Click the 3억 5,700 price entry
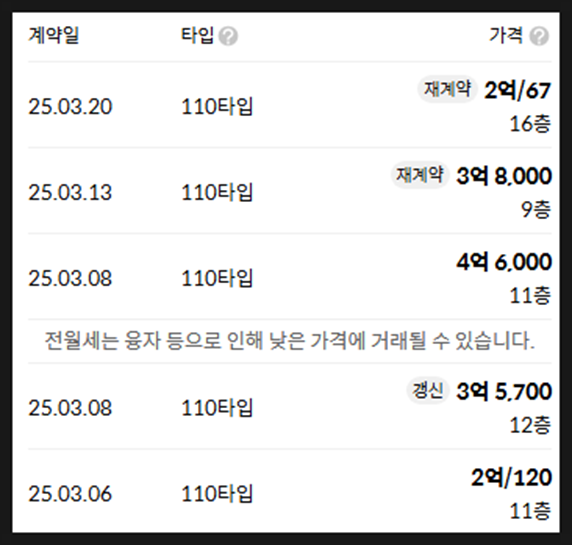The width and height of the screenshot is (572, 545). pyautogui.click(x=504, y=391)
